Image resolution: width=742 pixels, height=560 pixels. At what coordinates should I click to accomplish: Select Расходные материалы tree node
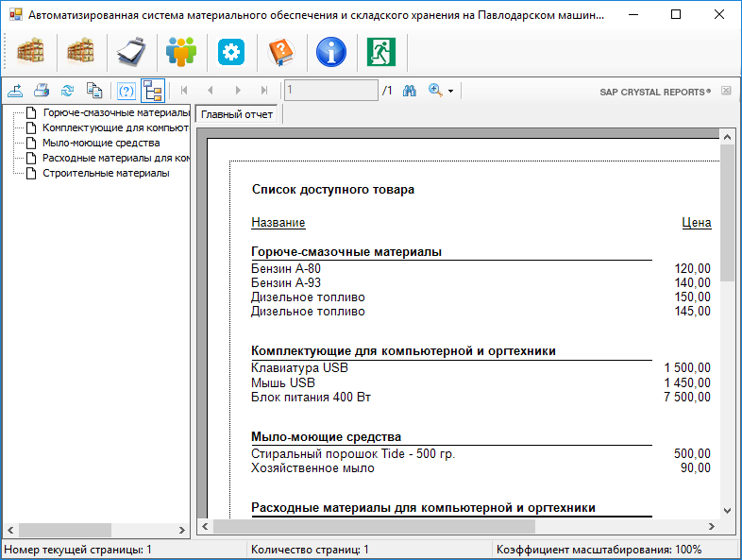coord(116,158)
